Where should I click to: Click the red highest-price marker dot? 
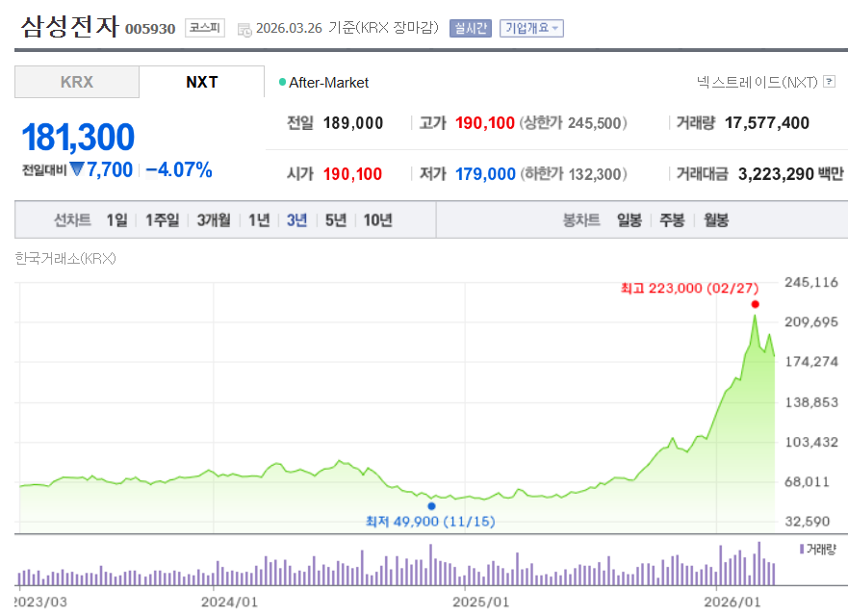[x=755, y=304]
